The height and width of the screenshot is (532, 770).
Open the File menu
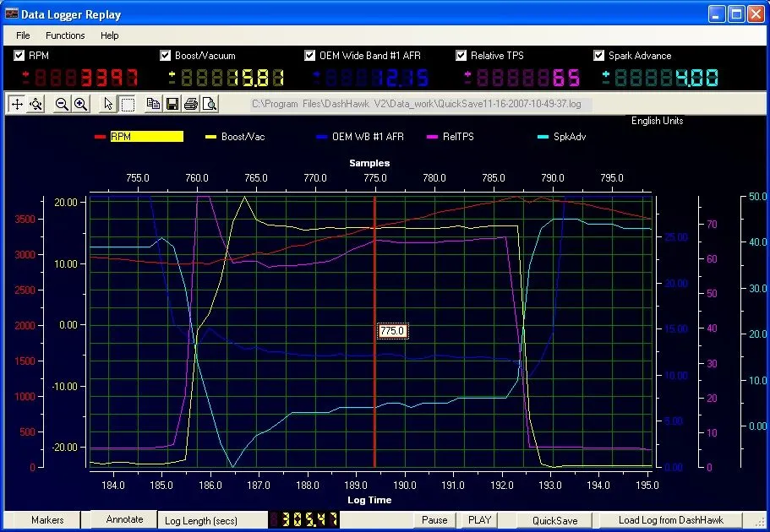click(x=22, y=35)
